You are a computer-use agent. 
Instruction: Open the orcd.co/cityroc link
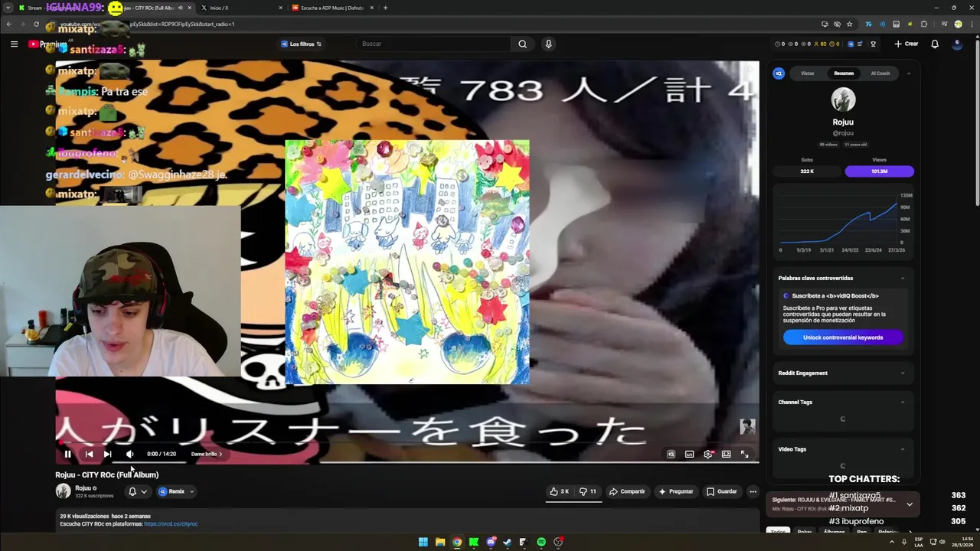pos(171,524)
